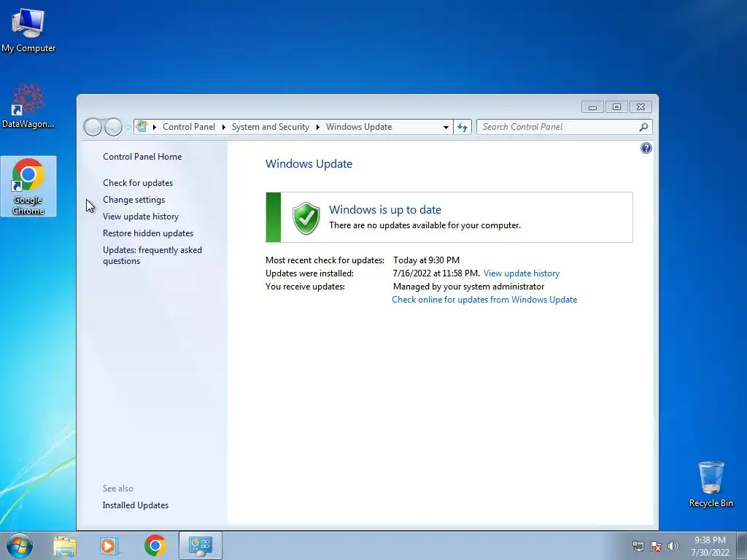
Task: Open Chrome from the taskbar
Action: [155, 545]
